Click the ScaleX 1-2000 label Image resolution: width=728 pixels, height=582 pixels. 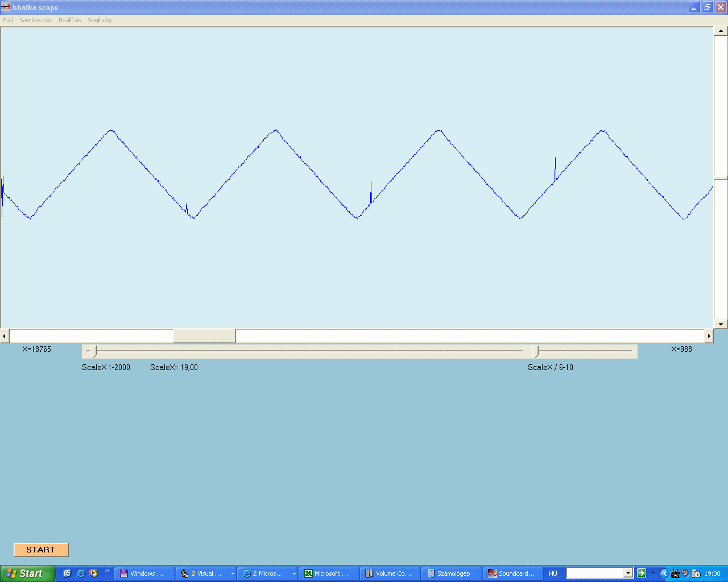coord(106,367)
